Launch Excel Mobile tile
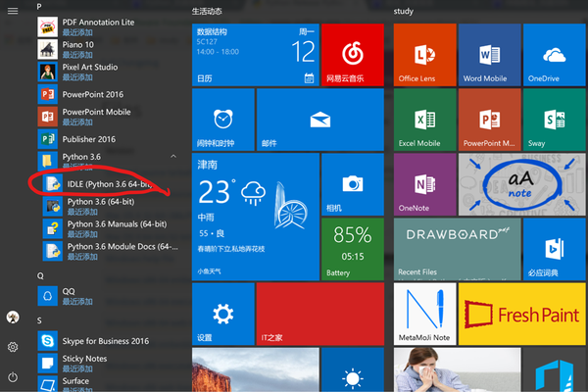Screen dimensions: 588x392 tap(425, 120)
